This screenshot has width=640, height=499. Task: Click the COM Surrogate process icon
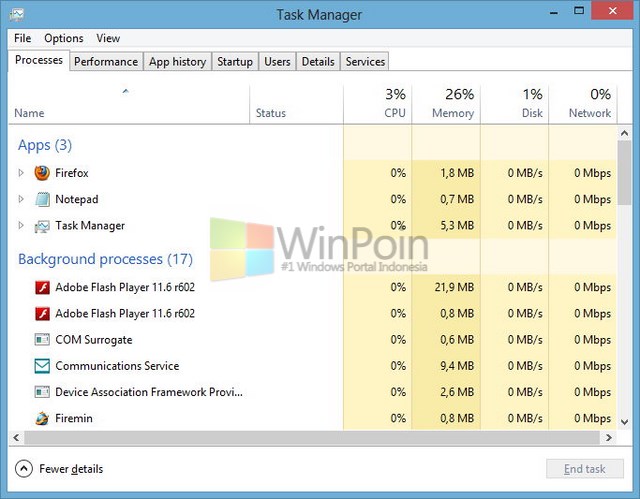tap(42, 339)
